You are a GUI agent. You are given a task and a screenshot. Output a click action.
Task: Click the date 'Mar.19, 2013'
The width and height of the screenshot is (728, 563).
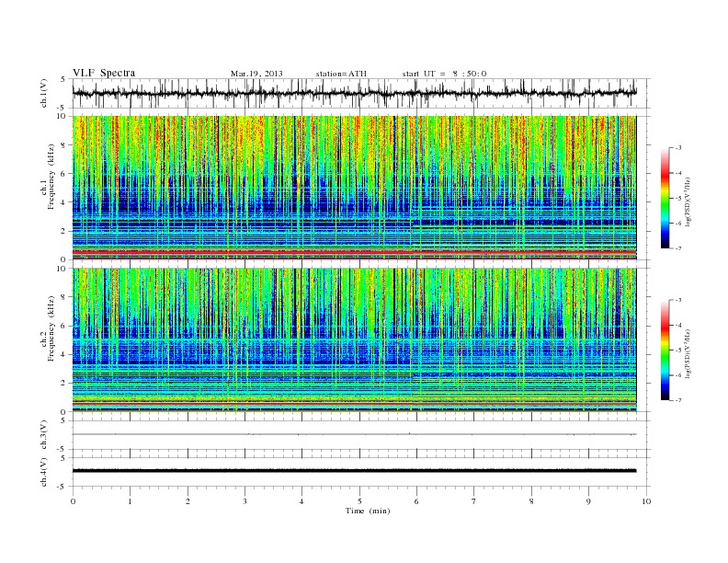(x=256, y=74)
